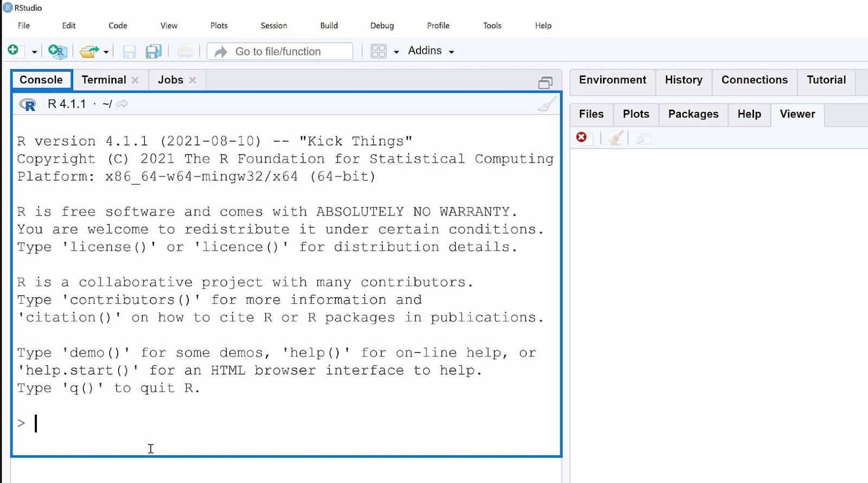Click the Save document icon
The height and width of the screenshot is (483, 868).
point(129,52)
